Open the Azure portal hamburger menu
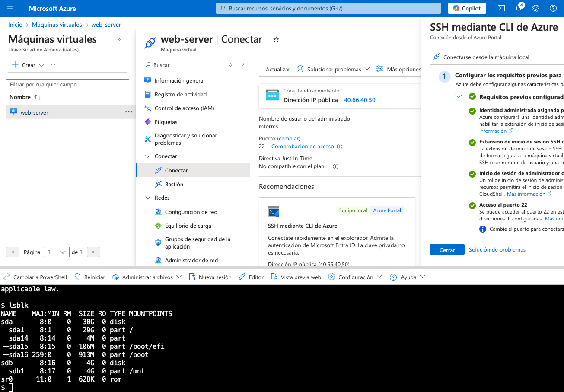The width and height of the screenshot is (564, 392). pyautogui.click(x=10, y=8)
